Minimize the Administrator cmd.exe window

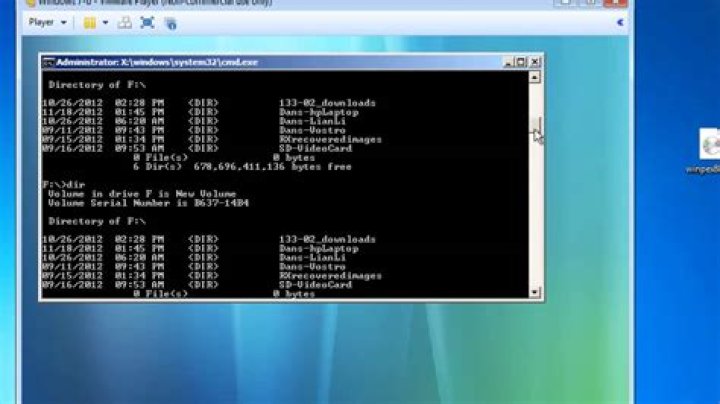tap(508, 62)
